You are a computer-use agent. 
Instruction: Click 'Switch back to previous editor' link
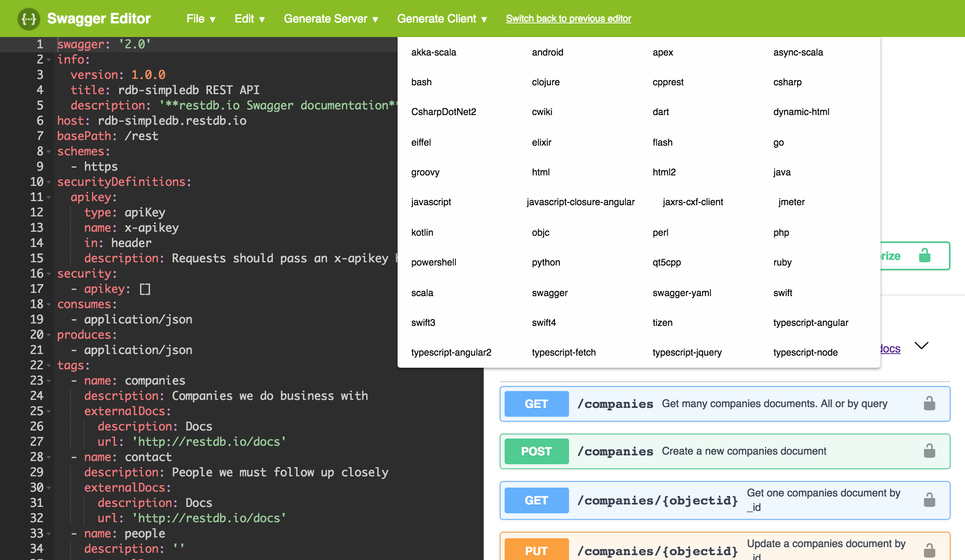click(x=569, y=18)
